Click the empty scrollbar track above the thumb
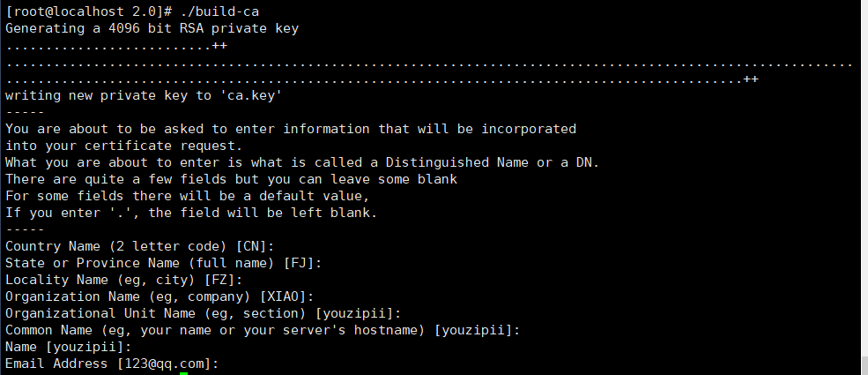The image size is (868, 375). pos(864,177)
